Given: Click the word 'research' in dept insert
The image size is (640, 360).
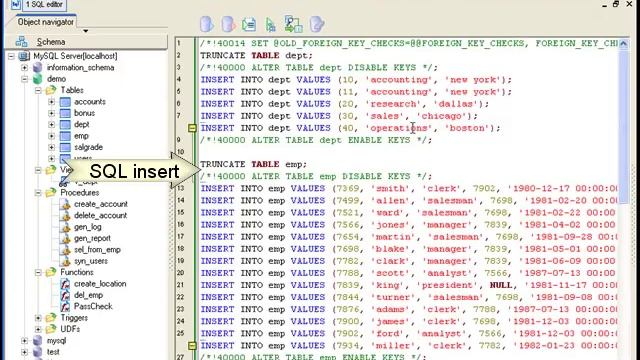Looking at the screenshot, I should click(393, 104).
